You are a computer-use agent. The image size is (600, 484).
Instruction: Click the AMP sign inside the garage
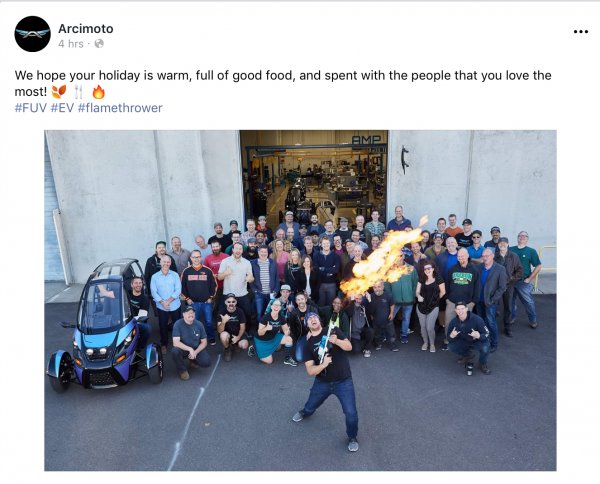pyautogui.click(x=366, y=140)
